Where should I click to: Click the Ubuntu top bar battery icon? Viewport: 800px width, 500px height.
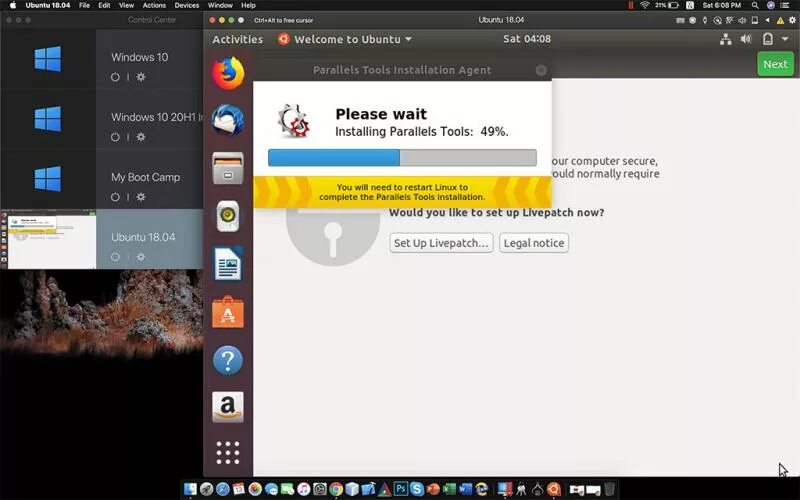pos(767,39)
